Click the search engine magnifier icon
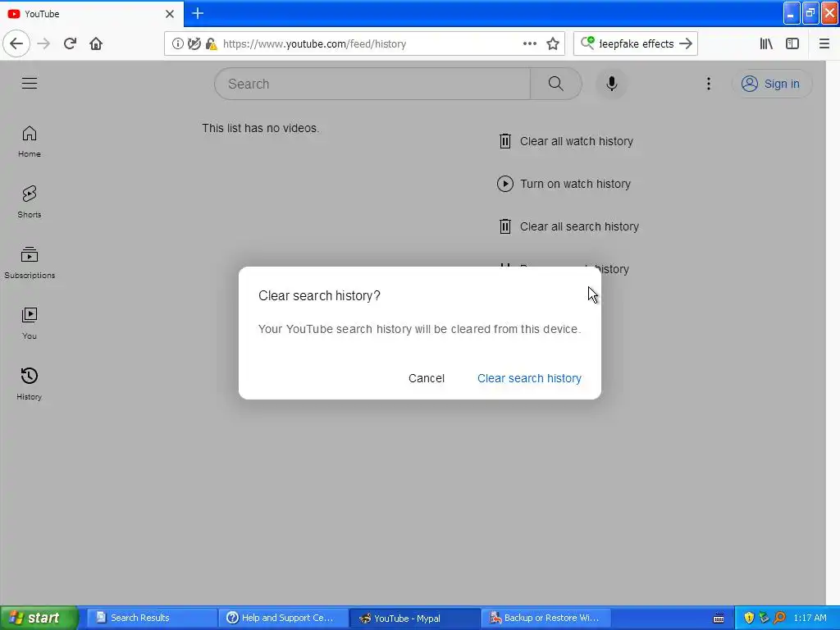 (x=587, y=43)
